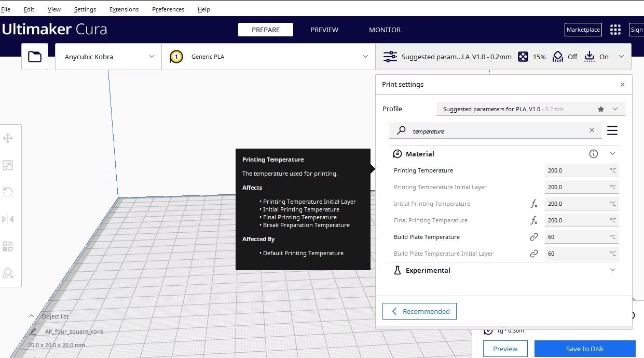
Task: Edit Printing Temperature Initial Layer value field
Action: pos(582,187)
